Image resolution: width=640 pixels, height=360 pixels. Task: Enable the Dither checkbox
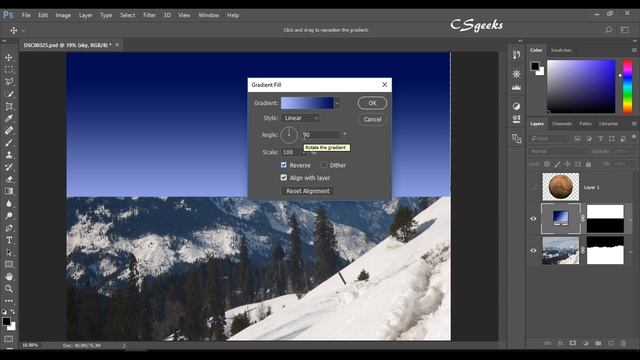(x=324, y=165)
